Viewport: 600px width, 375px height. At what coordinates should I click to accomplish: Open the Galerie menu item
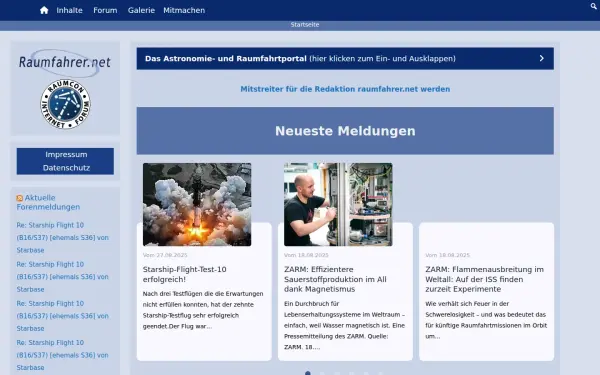(x=141, y=10)
